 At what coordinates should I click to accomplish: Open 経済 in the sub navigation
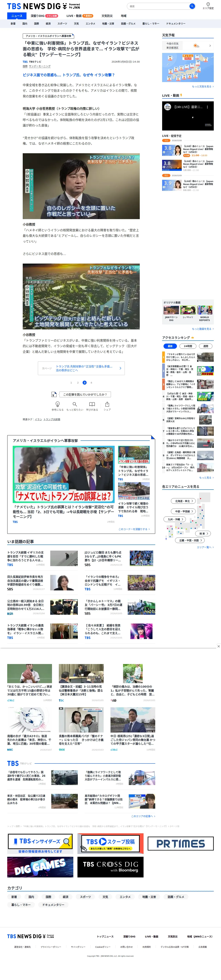(48, 24)
